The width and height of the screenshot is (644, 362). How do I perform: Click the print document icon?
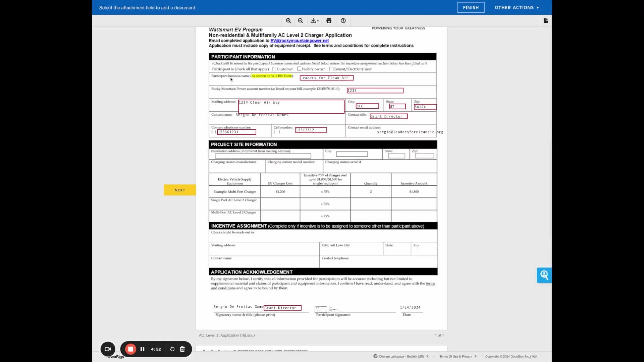point(329,21)
